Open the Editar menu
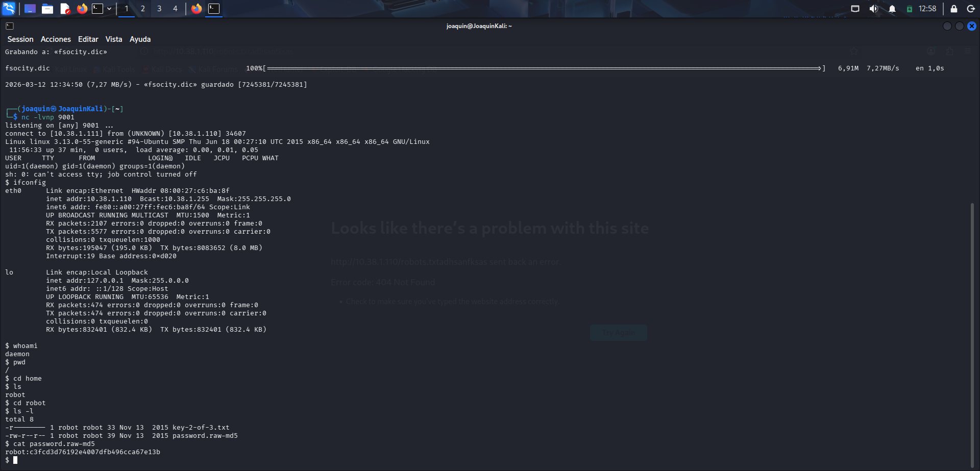 [88, 39]
